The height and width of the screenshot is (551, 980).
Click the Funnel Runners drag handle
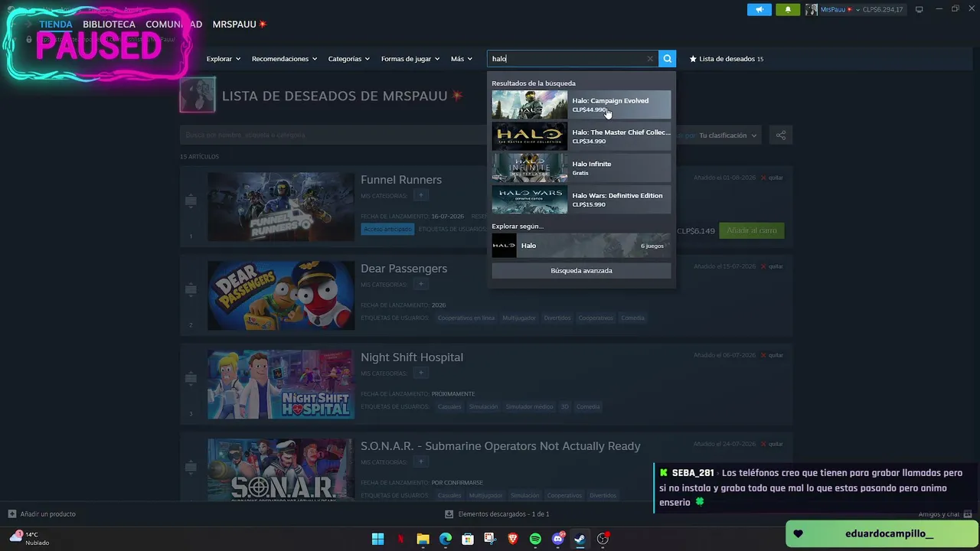pyautogui.click(x=191, y=201)
